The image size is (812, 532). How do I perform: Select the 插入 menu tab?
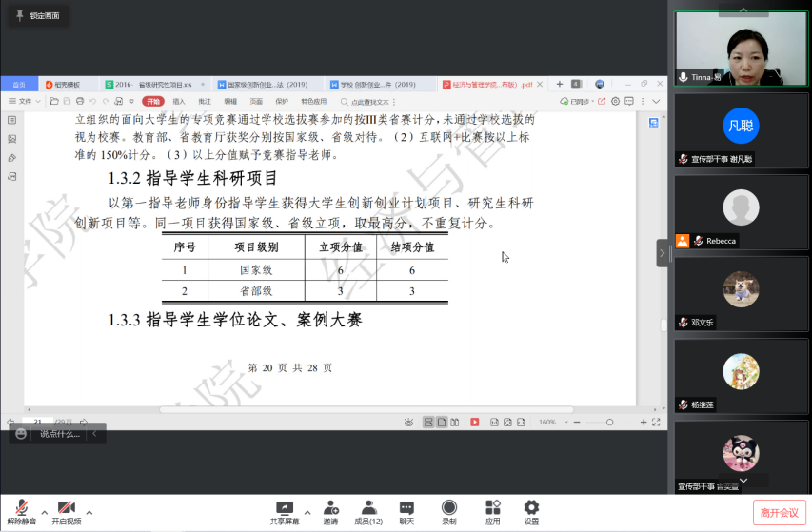point(179,101)
